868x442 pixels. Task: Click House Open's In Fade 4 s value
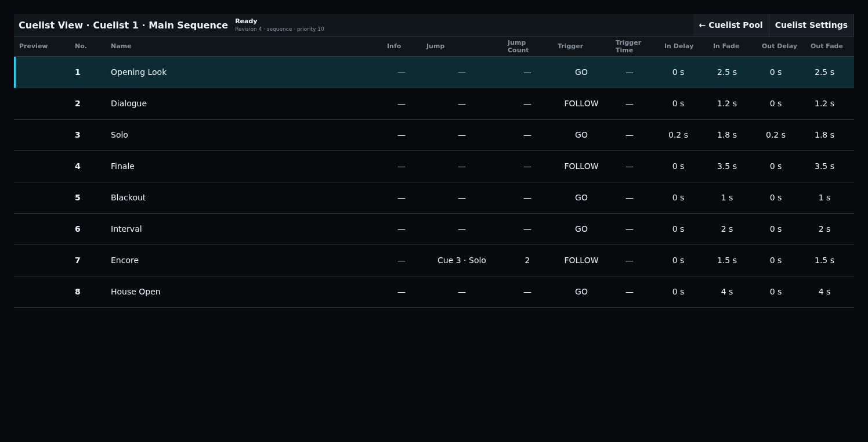[x=727, y=292]
